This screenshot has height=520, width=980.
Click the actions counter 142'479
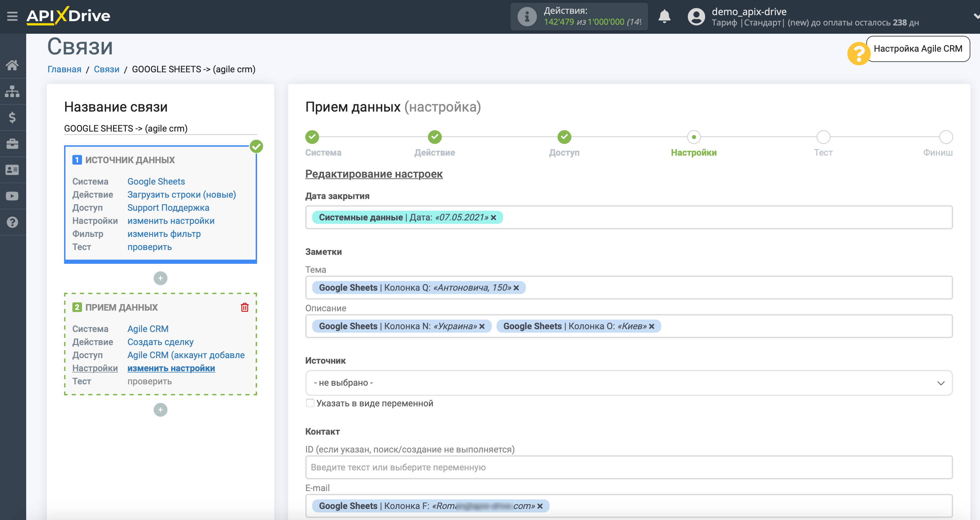(559, 22)
